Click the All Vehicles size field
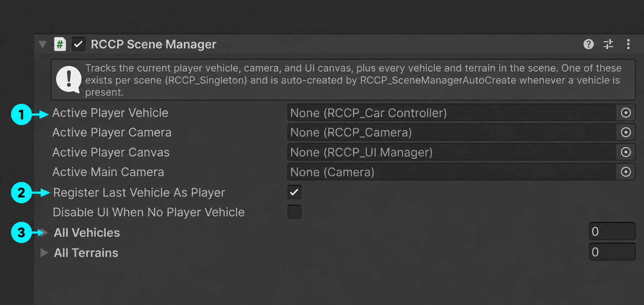The height and width of the screenshot is (305, 644). [612, 231]
